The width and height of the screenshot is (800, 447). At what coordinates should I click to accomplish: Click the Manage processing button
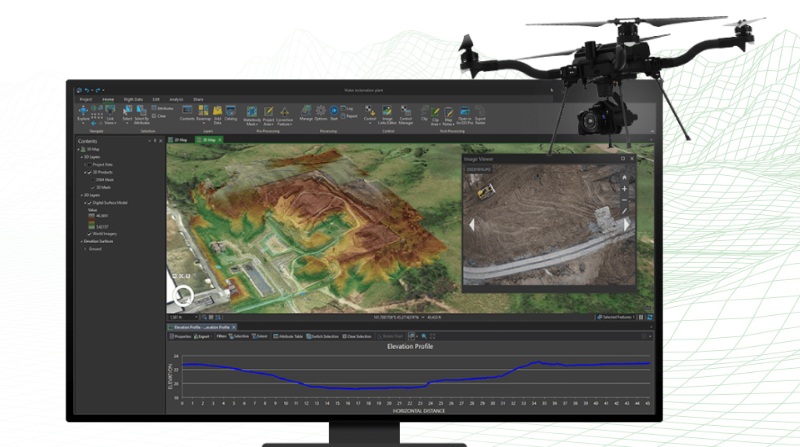(306, 113)
